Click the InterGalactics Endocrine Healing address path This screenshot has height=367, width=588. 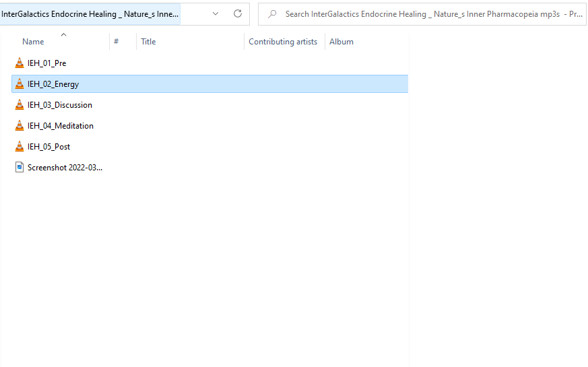(90, 14)
